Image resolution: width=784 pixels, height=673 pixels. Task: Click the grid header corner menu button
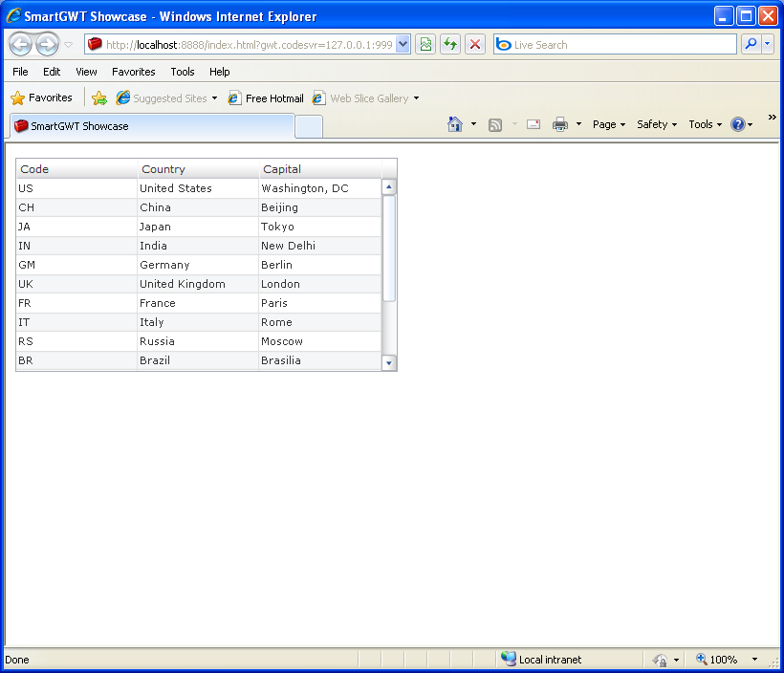coord(389,169)
